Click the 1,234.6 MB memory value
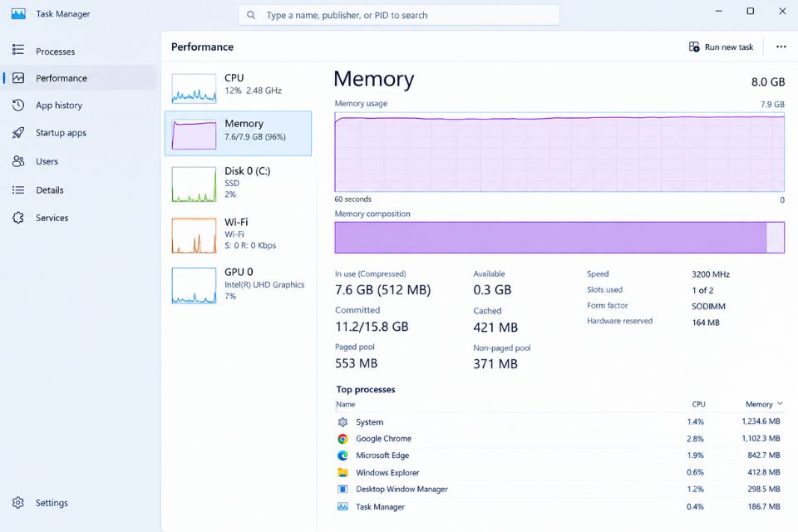798x532 pixels. pyautogui.click(x=761, y=421)
